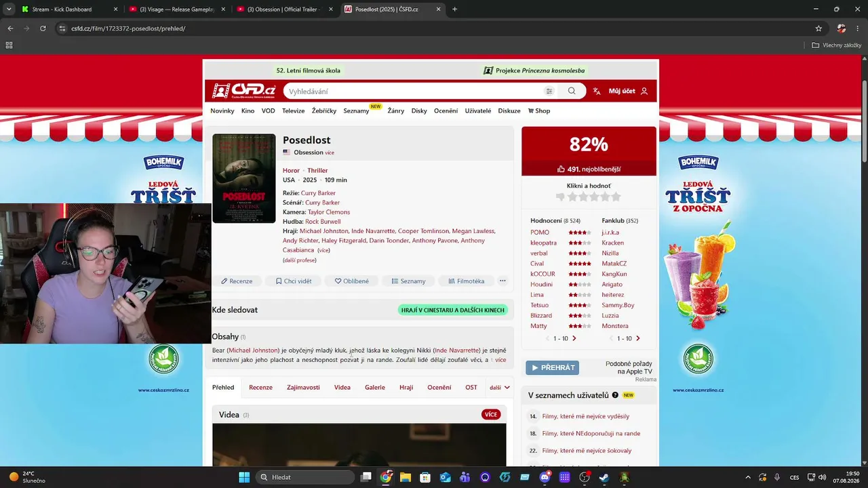Launch Steam from the taskbar
The height and width of the screenshot is (488, 868).
click(604, 477)
